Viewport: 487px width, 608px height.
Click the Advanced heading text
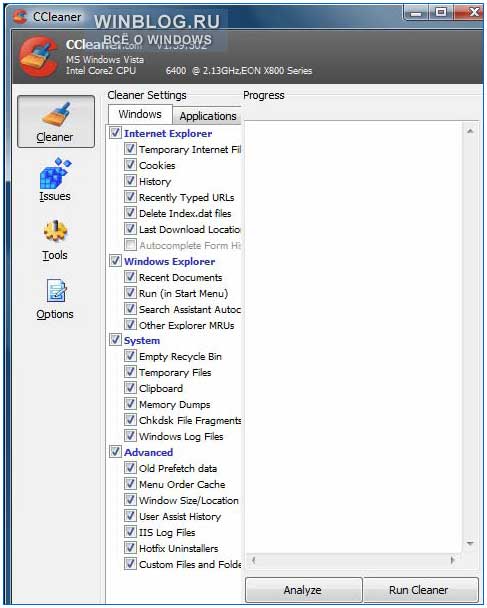pos(149,453)
